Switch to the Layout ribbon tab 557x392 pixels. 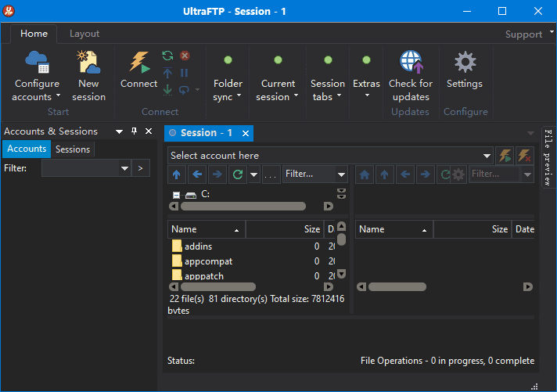pyautogui.click(x=84, y=34)
